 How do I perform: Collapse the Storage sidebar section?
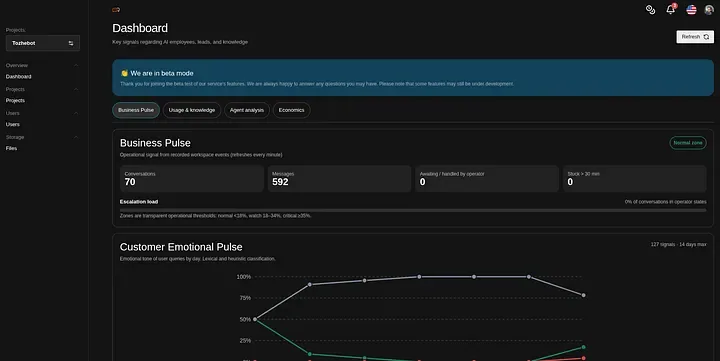pos(76,137)
